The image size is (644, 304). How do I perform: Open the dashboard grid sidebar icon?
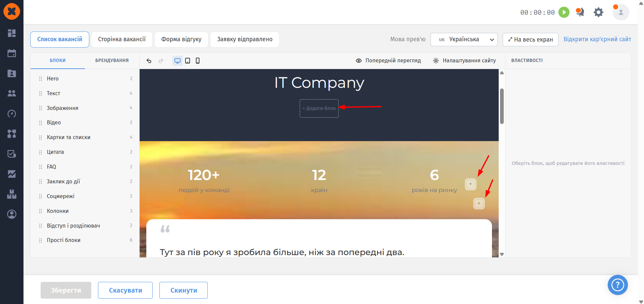pos(12,33)
